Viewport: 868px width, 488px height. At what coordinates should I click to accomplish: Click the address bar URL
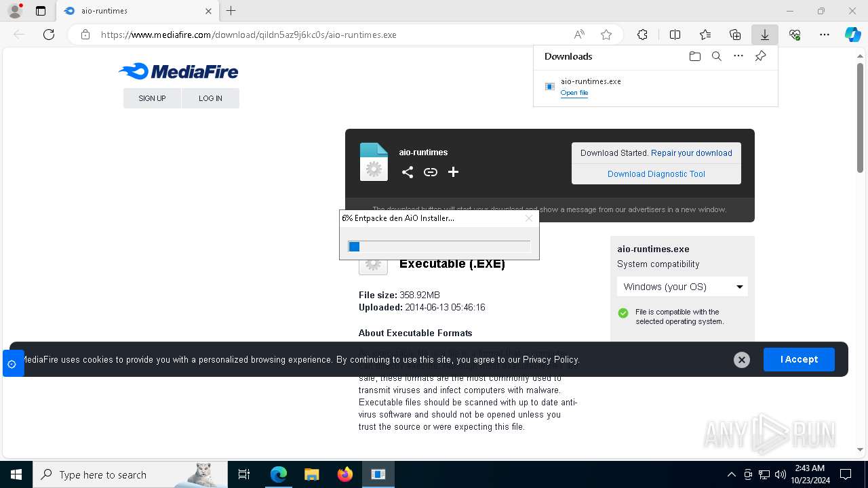[x=249, y=35]
